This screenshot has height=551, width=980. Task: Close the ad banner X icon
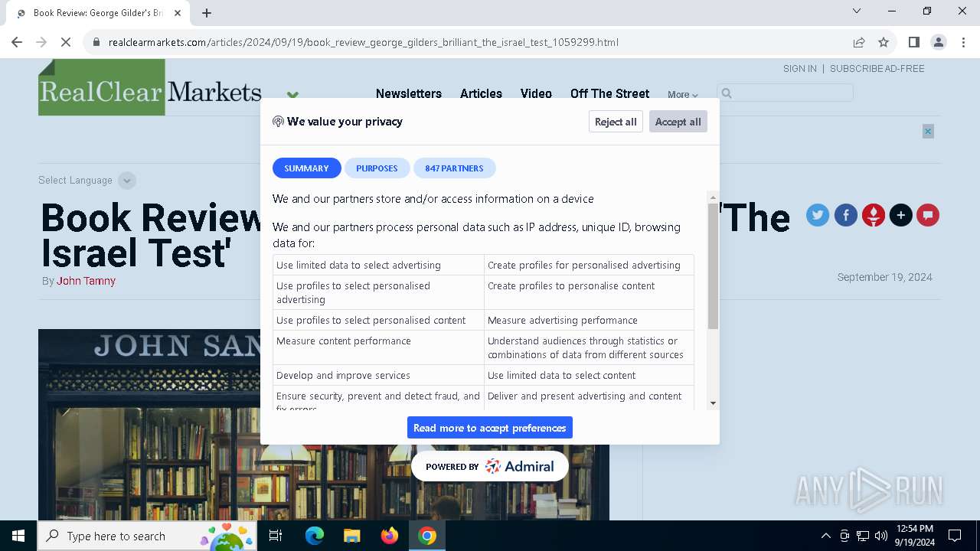pos(928,132)
